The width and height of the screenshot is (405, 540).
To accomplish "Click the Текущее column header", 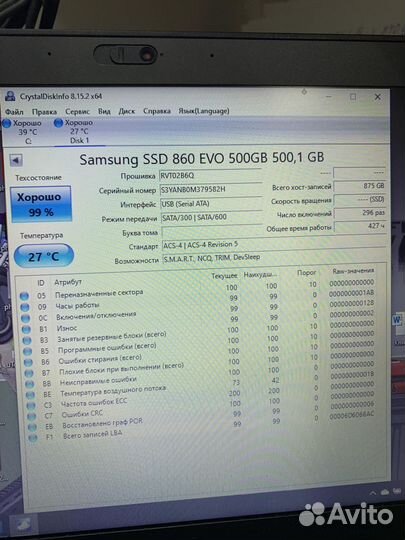I will point(224,276).
